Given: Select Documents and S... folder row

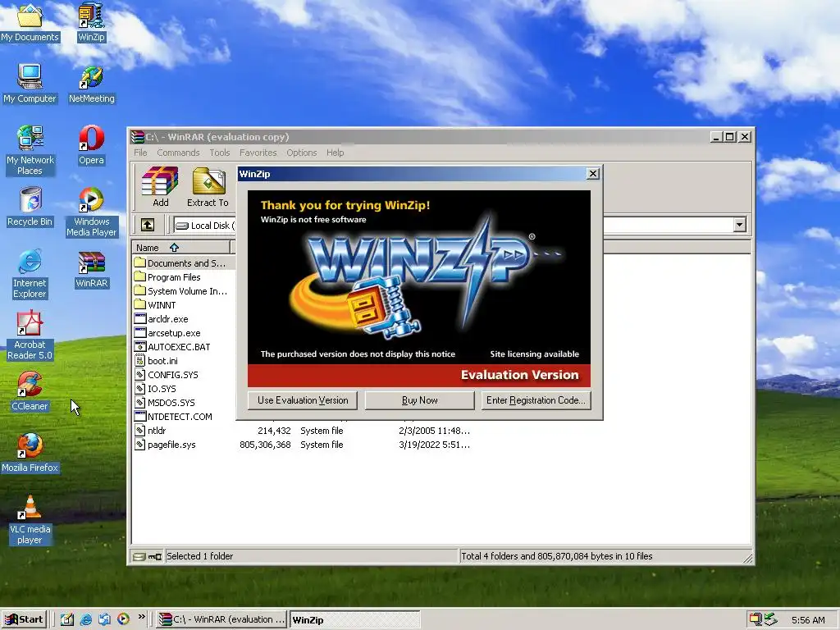Looking at the screenshot, I should [x=183, y=263].
